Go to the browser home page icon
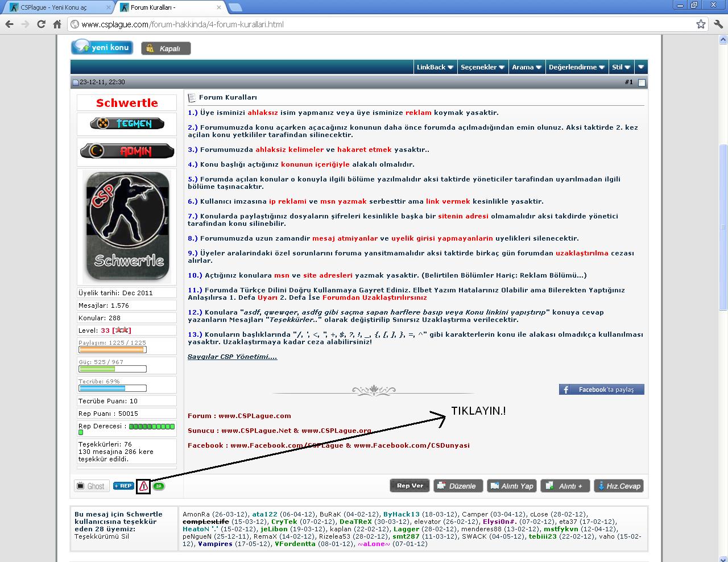The height and width of the screenshot is (562, 728). point(57,24)
